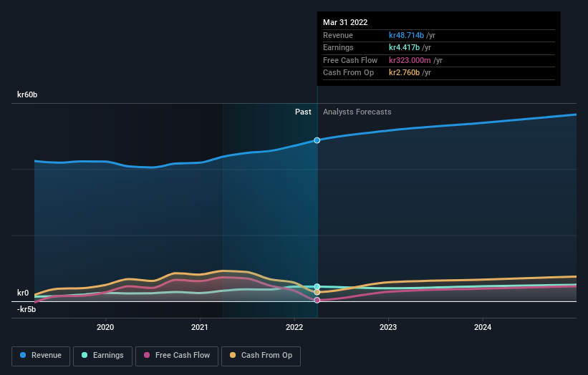Click the 2022 x-axis label

click(294, 327)
